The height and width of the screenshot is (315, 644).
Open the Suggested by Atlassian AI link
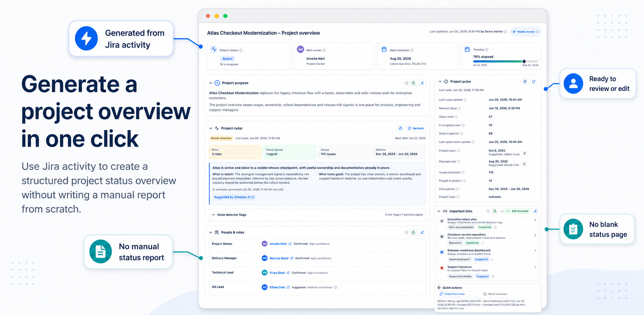tap(234, 197)
